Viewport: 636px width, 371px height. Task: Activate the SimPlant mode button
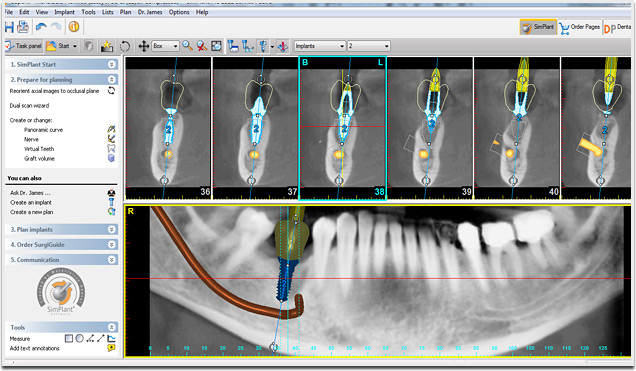(538, 27)
